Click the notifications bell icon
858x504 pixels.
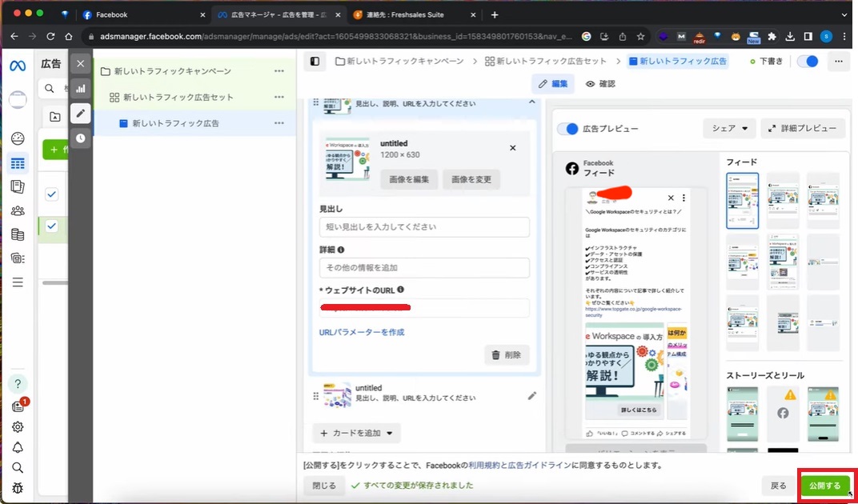point(18,447)
